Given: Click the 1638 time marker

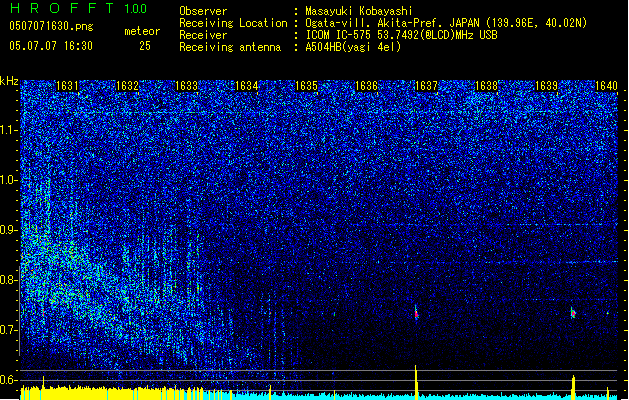Looking at the screenshot, I should (486, 85).
